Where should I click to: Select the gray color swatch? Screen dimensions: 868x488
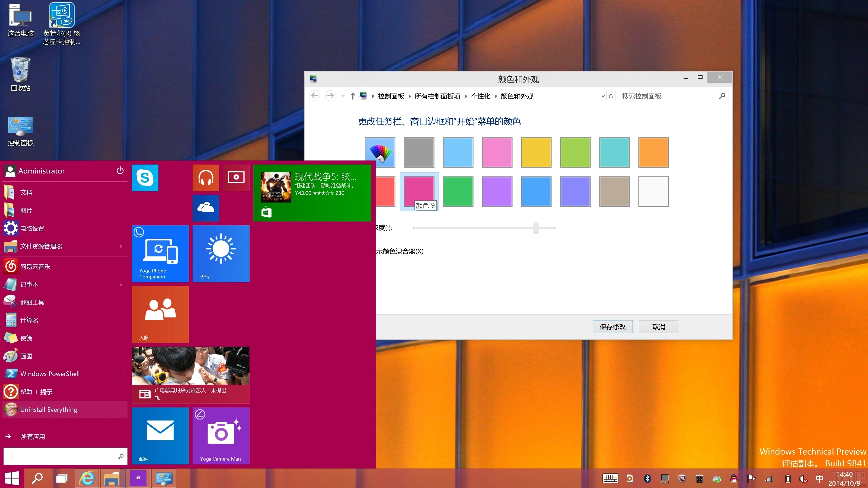point(419,152)
